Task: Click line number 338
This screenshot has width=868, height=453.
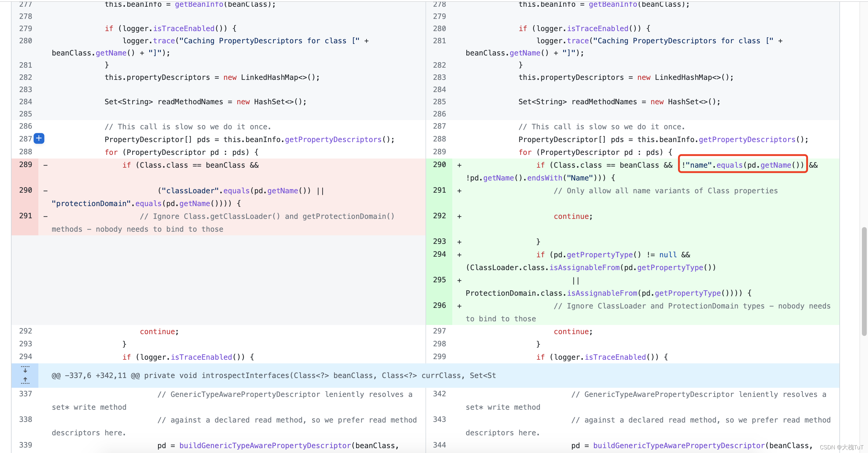Action: 26,419
